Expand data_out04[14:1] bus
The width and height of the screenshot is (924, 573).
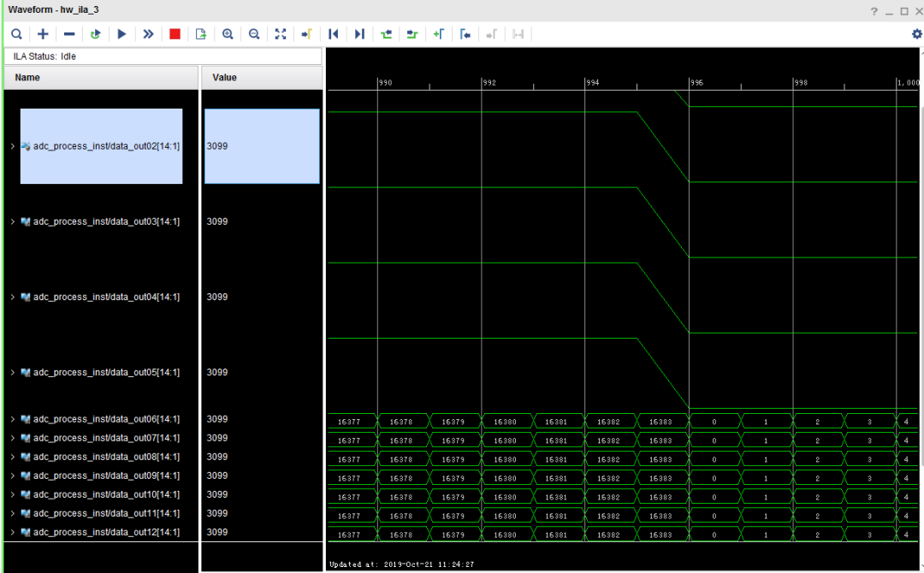12,297
